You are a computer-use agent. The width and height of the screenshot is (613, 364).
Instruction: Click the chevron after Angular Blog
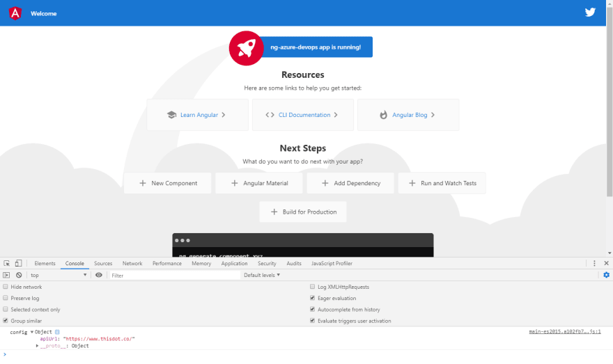[x=433, y=115]
